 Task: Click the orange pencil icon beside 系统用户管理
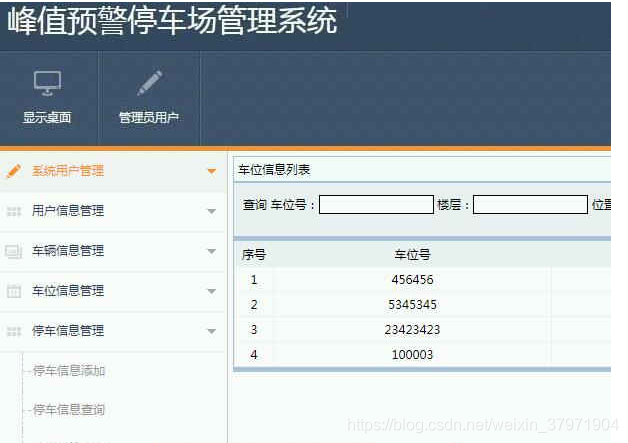(14, 171)
